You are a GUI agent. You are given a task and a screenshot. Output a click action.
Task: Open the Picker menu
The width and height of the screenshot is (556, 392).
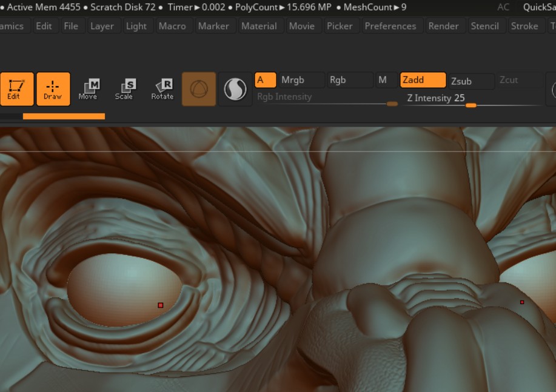tap(340, 26)
